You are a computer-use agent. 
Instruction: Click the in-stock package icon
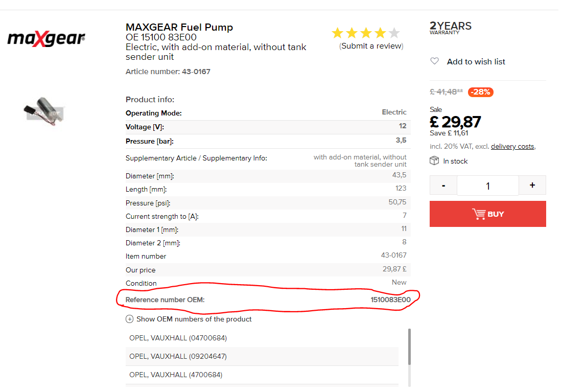(x=434, y=161)
